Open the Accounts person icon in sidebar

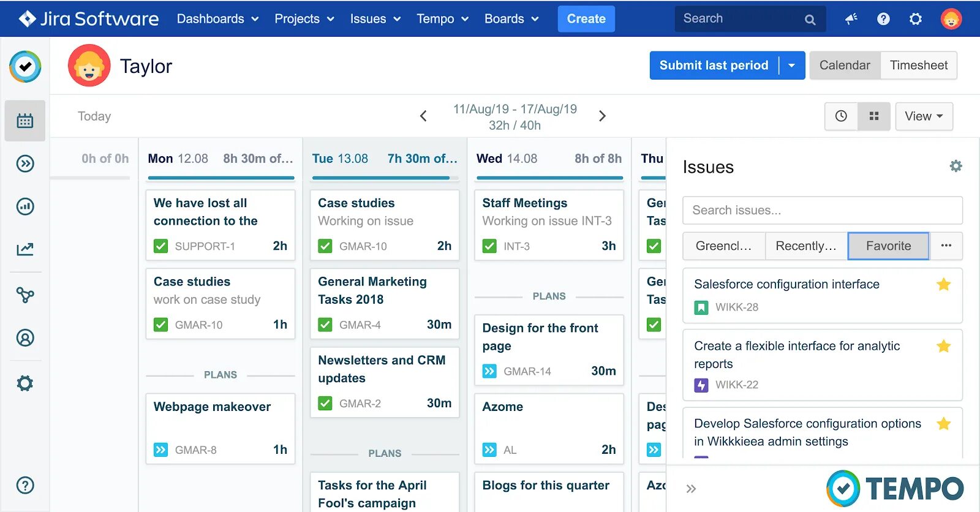(25, 338)
